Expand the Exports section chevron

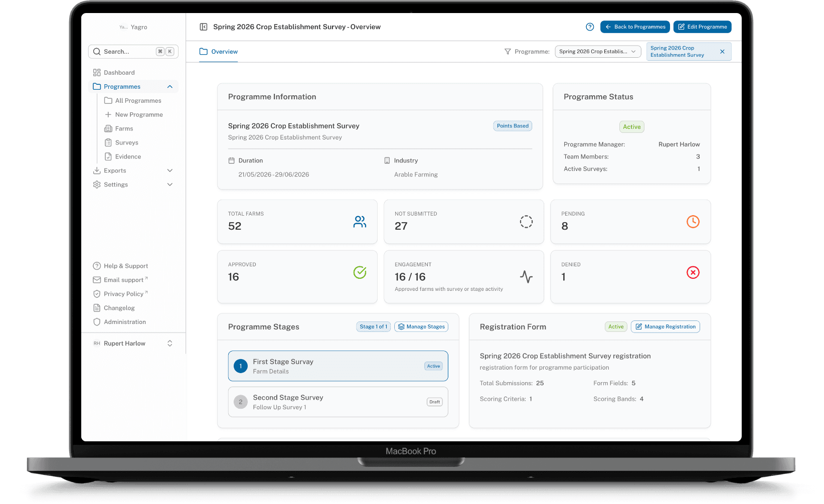[x=170, y=171]
